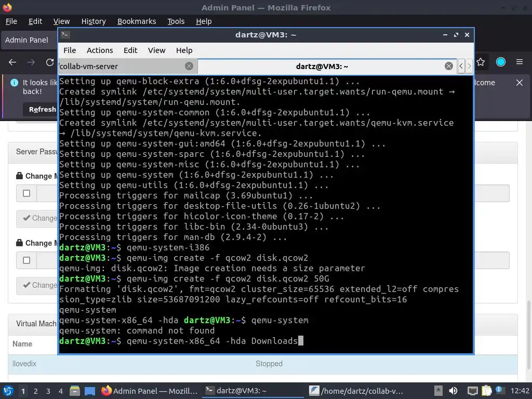This screenshot has height=399, width=532.
Task: Switch to workspace 4 in the taskbar
Action: pyautogui.click(x=60, y=391)
